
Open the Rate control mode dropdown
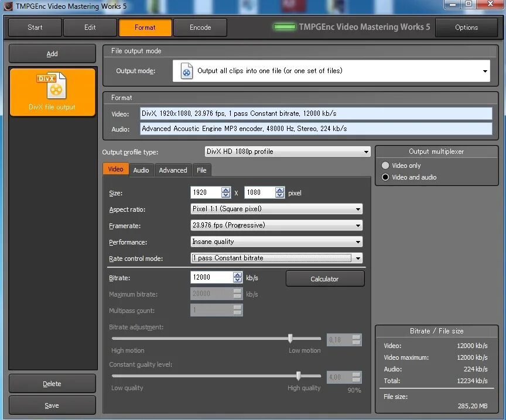[x=276, y=258]
